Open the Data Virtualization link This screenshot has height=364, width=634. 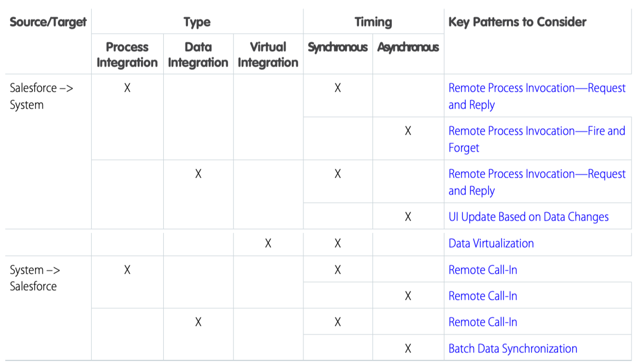491,243
